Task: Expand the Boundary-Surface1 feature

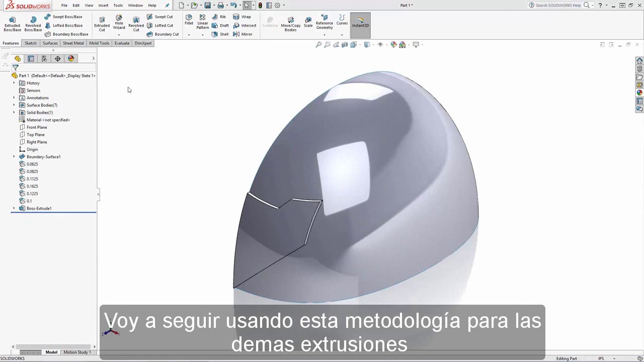Action: (x=14, y=157)
